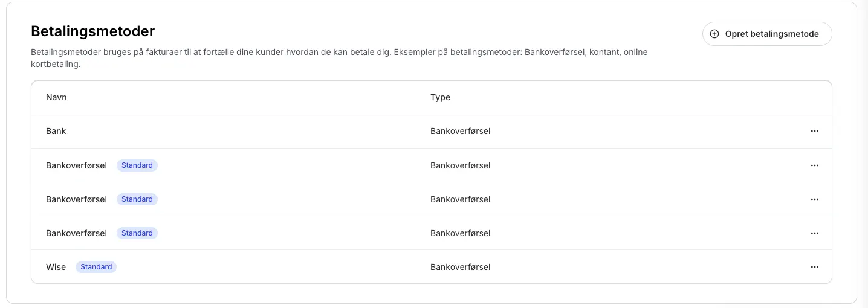Click the Navn column header

click(56, 97)
